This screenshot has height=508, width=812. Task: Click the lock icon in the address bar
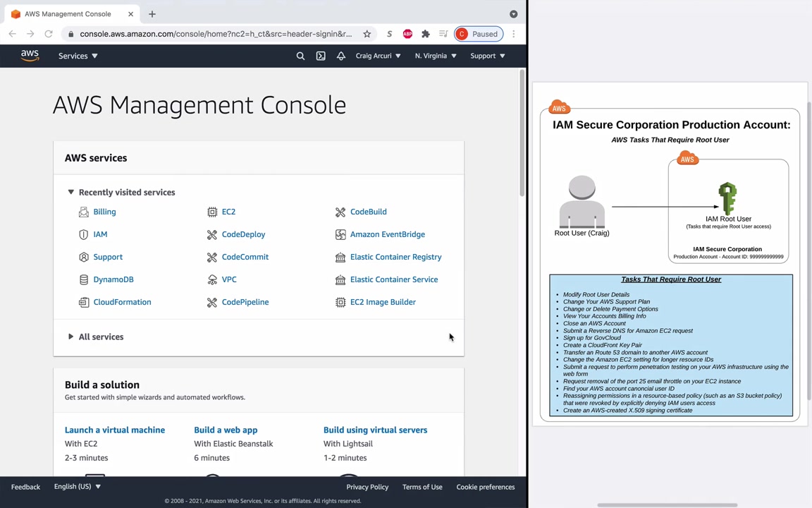click(x=71, y=34)
